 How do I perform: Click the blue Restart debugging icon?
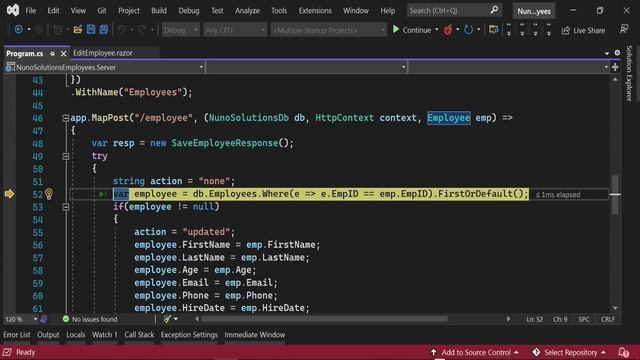(469, 30)
